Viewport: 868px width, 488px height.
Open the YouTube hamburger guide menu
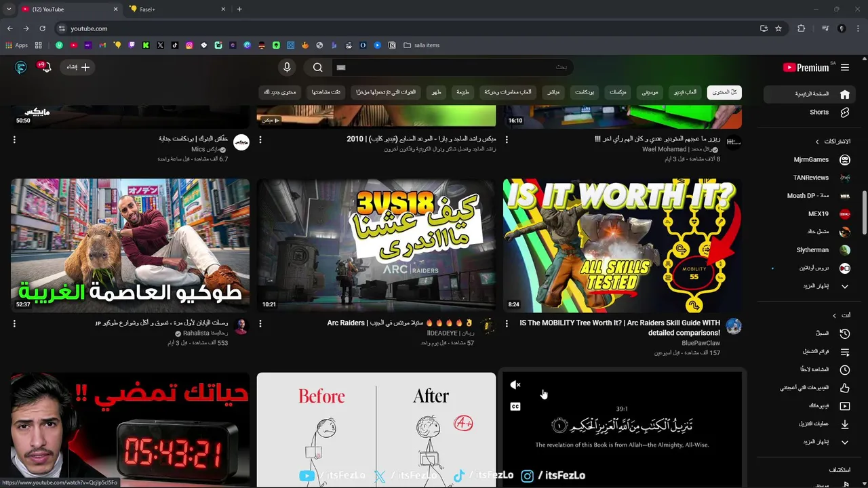tap(845, 67)
